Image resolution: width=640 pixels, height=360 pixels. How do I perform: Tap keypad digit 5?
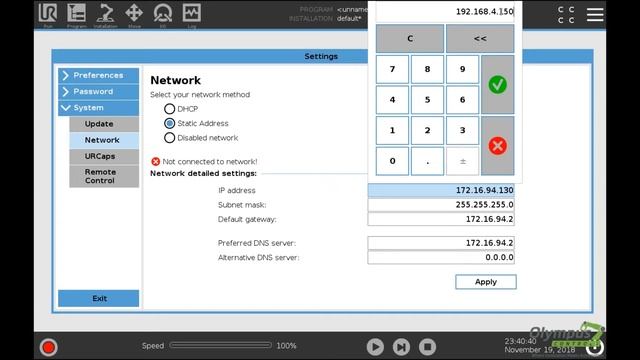click(x=427, y=100)
